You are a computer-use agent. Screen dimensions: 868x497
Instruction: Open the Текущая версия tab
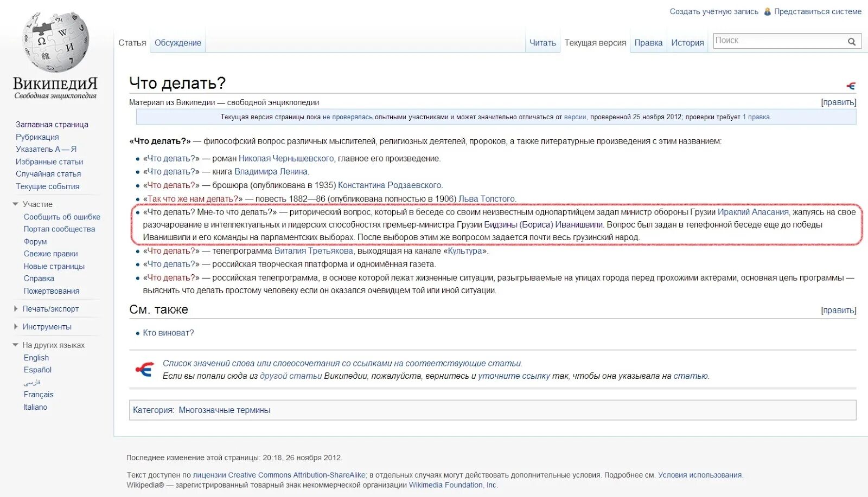click(x=595, y=42)
